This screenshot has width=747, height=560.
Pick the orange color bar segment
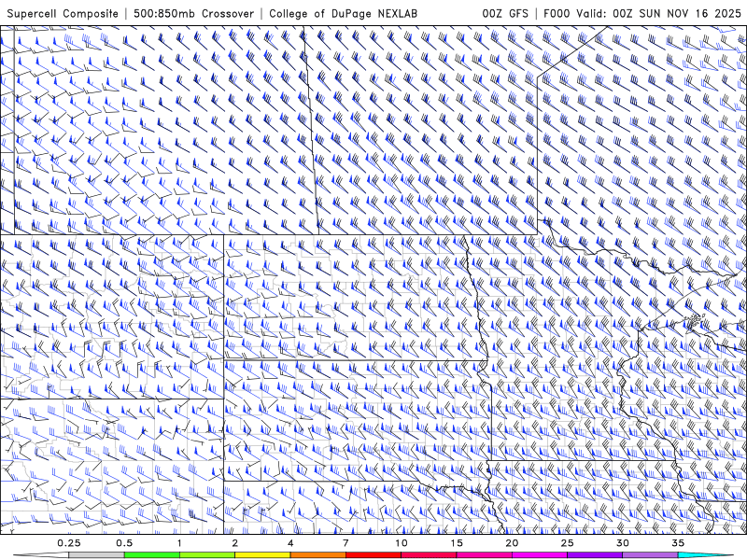pyautogui.click(x=317, y=555)
